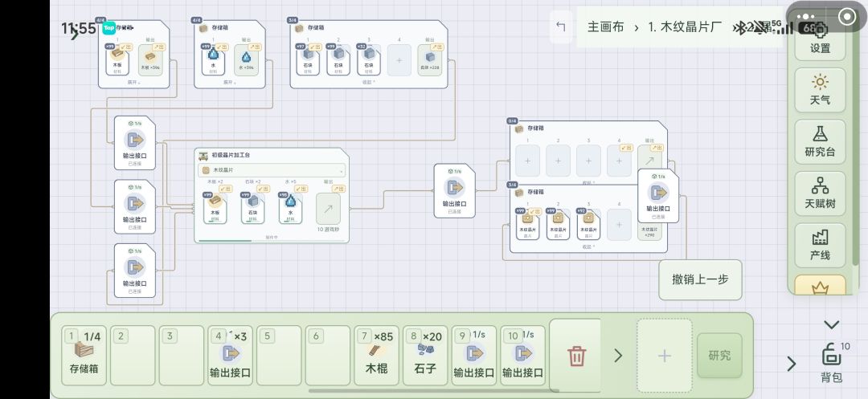Add item to empty slot 4 of 石块 box
Viewport: 868px width, 399px height.
(399, 59)
